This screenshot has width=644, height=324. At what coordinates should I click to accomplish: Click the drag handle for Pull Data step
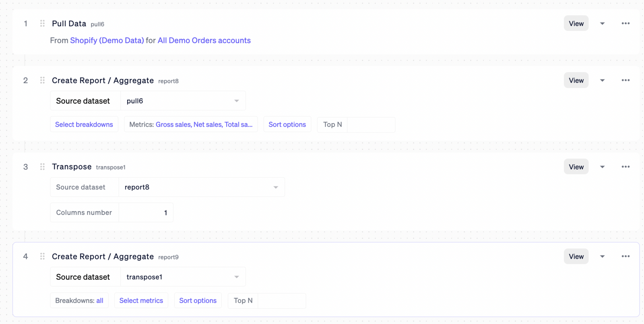click(42, 23)
